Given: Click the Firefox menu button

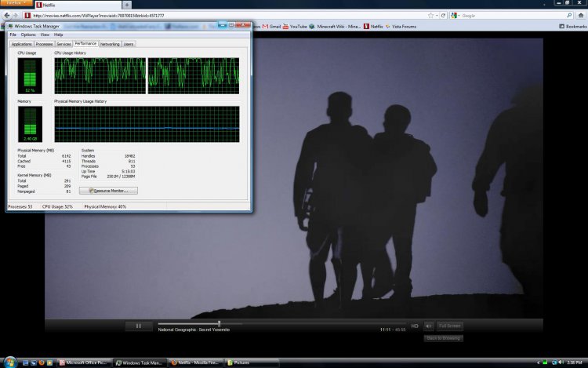Looking at the screenshot, I should coord(16,2).
